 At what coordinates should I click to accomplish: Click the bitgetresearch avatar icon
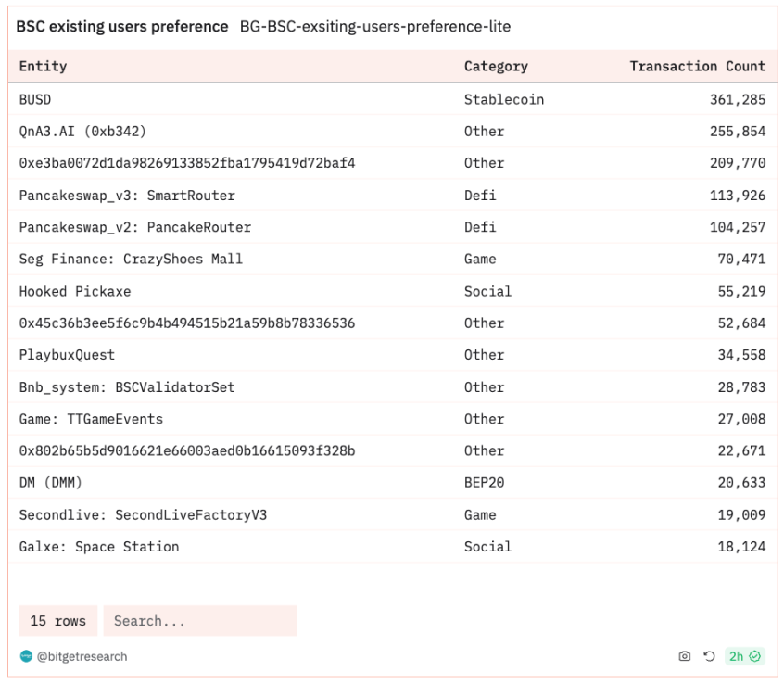[26, 656]
